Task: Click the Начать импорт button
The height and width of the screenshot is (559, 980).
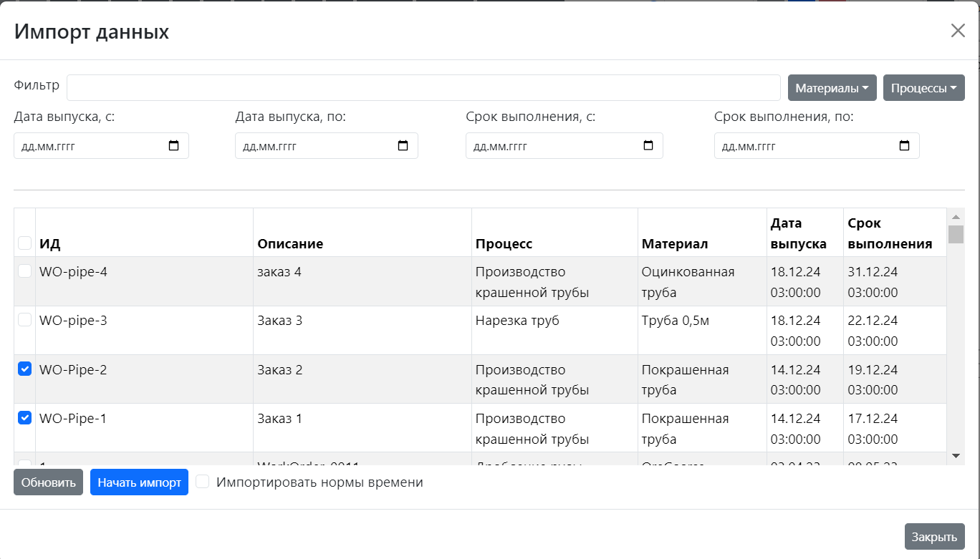Action: [139, 482]
